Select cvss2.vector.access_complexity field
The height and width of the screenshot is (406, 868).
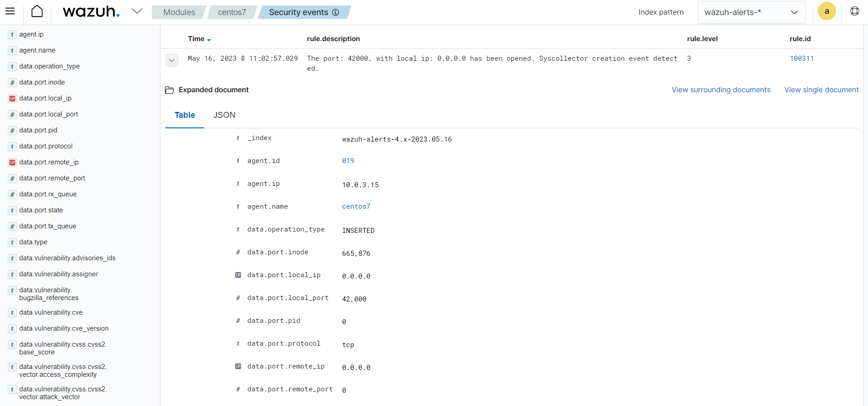(x=63, y=370)
